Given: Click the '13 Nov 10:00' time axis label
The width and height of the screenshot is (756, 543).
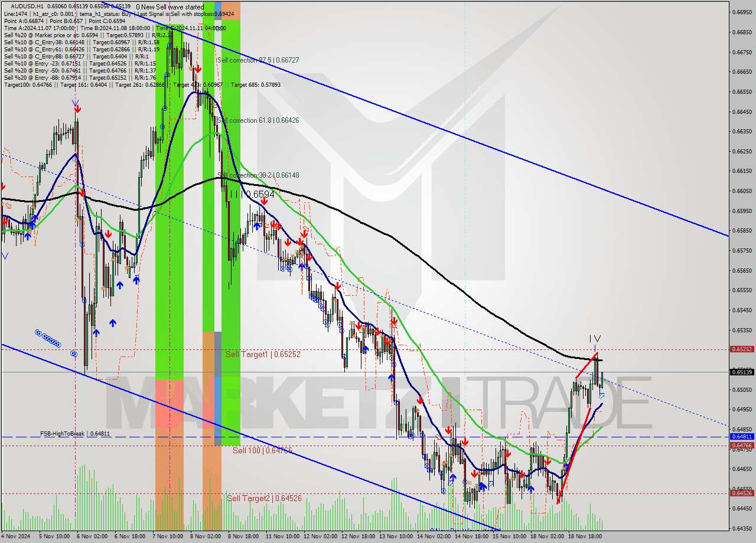Looking at the screenshot, I should click(x=396, y=537).
